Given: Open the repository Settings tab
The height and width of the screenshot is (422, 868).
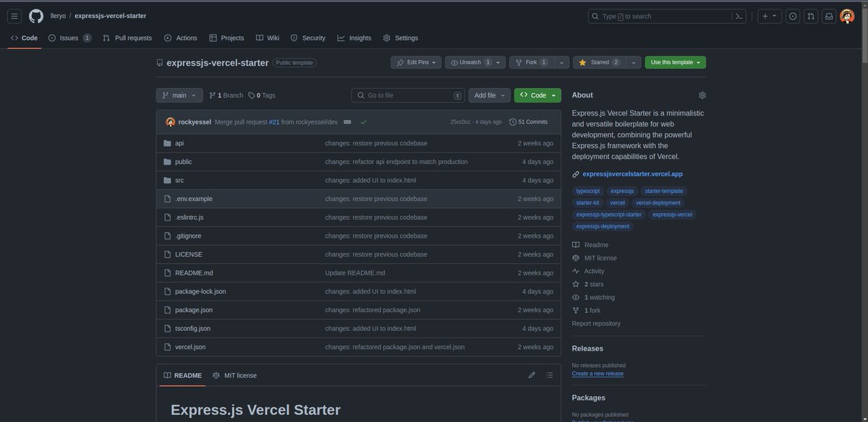Looking at the screenshot, I should pos(401,38).
